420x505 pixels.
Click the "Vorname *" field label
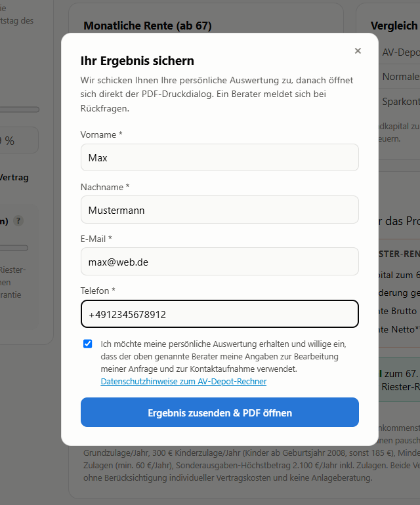coord(101,134)
